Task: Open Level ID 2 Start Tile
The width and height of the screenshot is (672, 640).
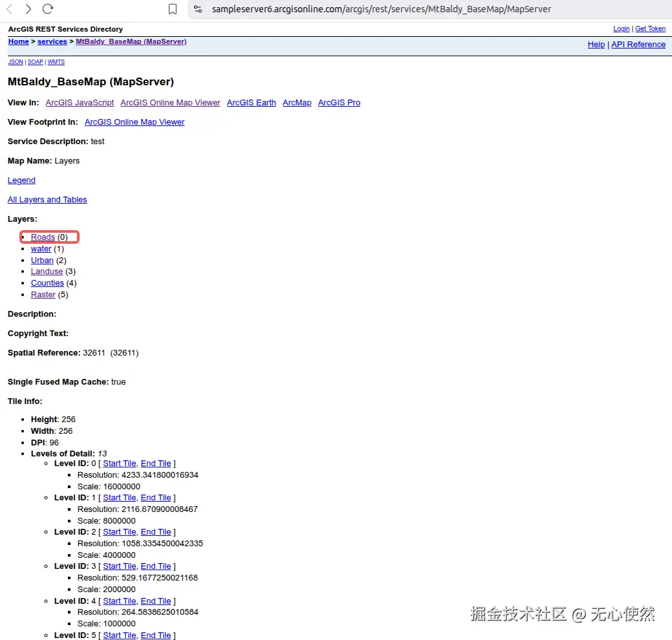Action: [120, 532]
